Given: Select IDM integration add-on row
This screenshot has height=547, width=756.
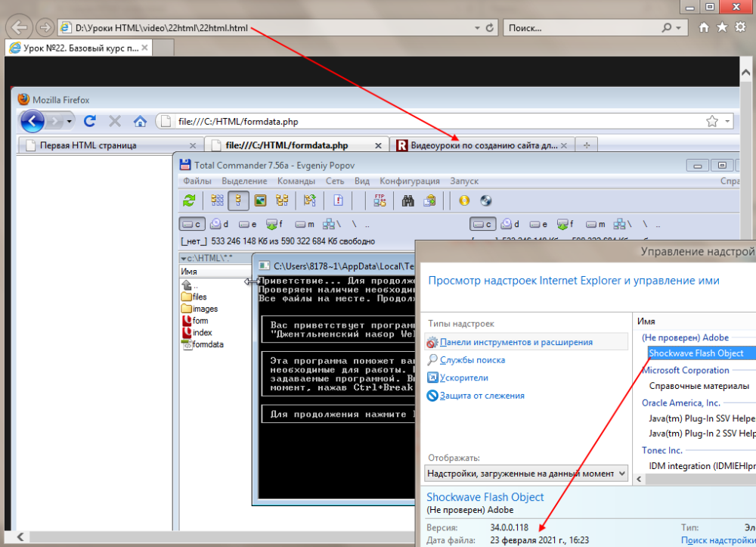Looking at the screenshot, I should click(702, 466).
